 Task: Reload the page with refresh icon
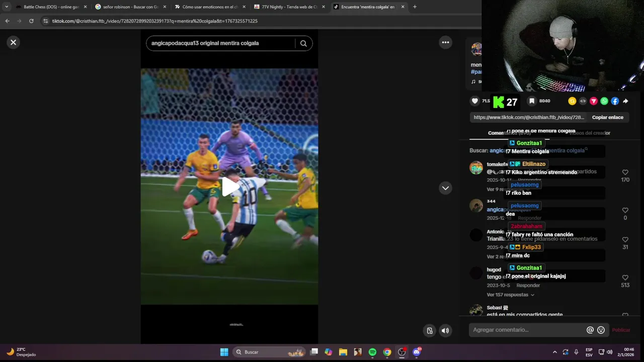tap(31, 21)
